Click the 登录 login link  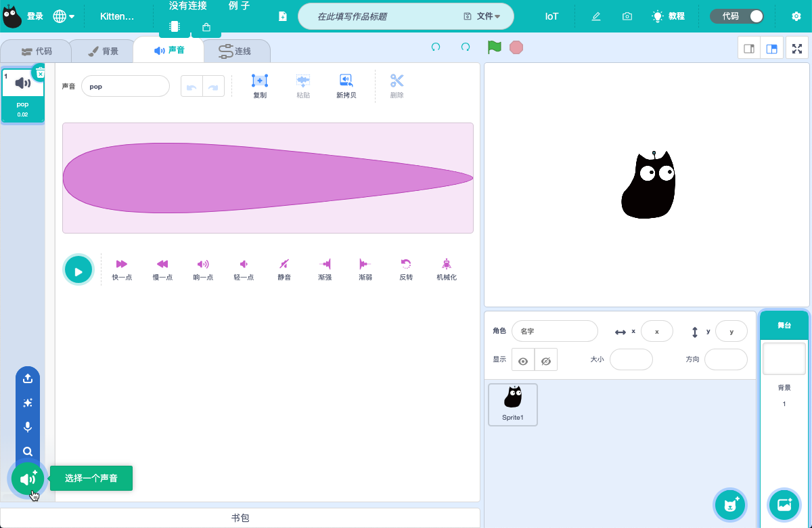tap(35, 16)
